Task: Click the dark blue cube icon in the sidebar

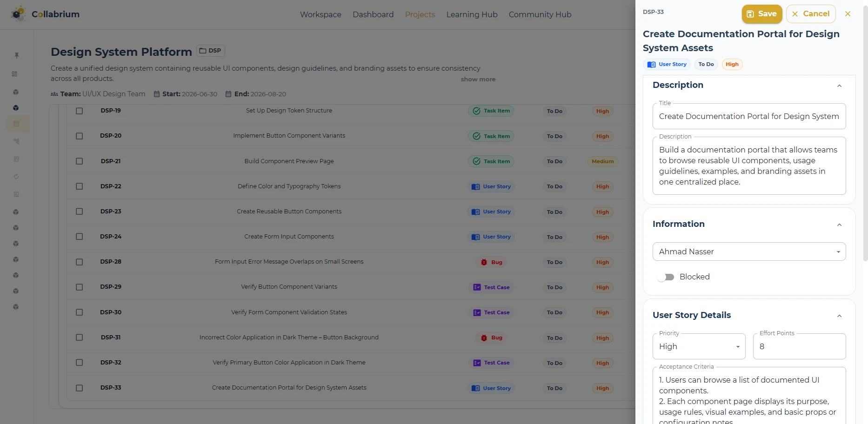Action: click(x=16, y=108)
